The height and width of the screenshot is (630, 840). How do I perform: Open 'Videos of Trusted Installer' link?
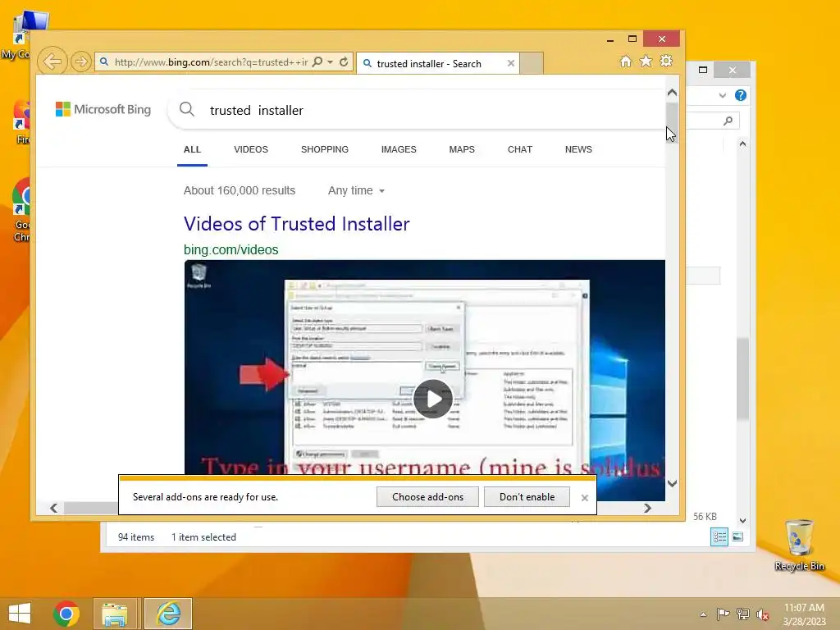296,224
